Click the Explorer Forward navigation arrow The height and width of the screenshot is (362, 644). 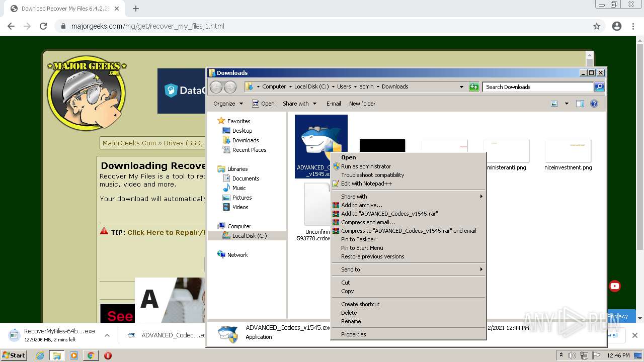230,87
